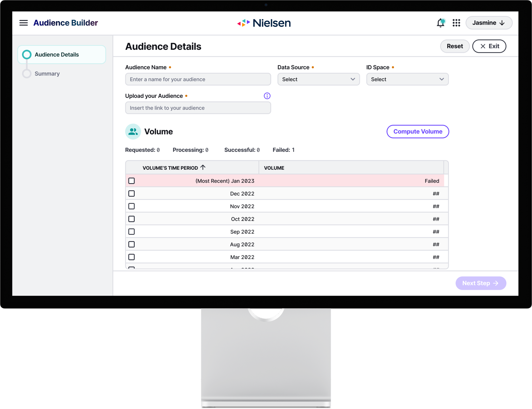Focus the Audience Name input field
532x409 pixels.
198,79
